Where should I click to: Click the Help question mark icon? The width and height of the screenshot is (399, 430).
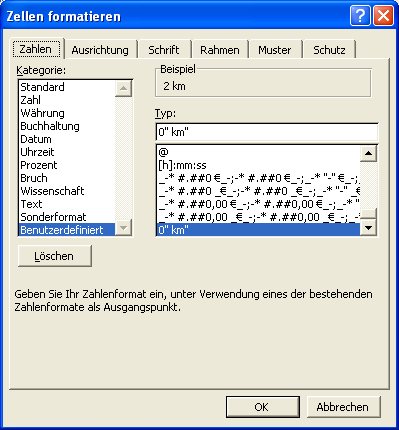click(360, 16)
